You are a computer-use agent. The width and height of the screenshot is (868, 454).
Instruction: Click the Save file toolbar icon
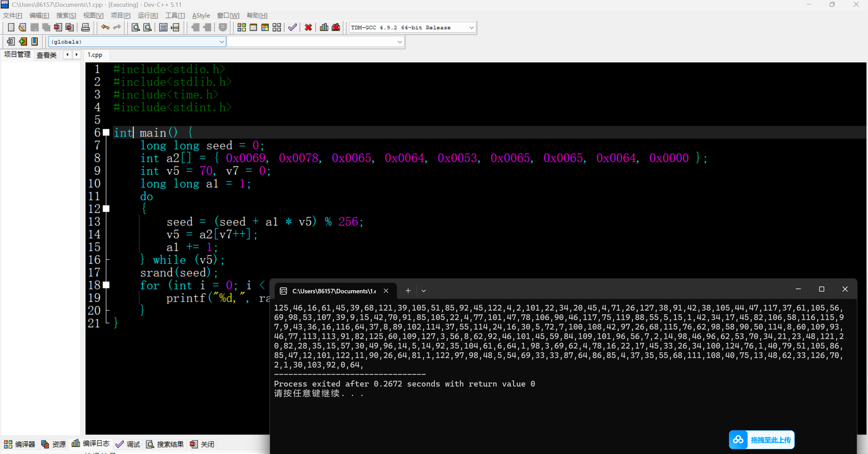34,27
